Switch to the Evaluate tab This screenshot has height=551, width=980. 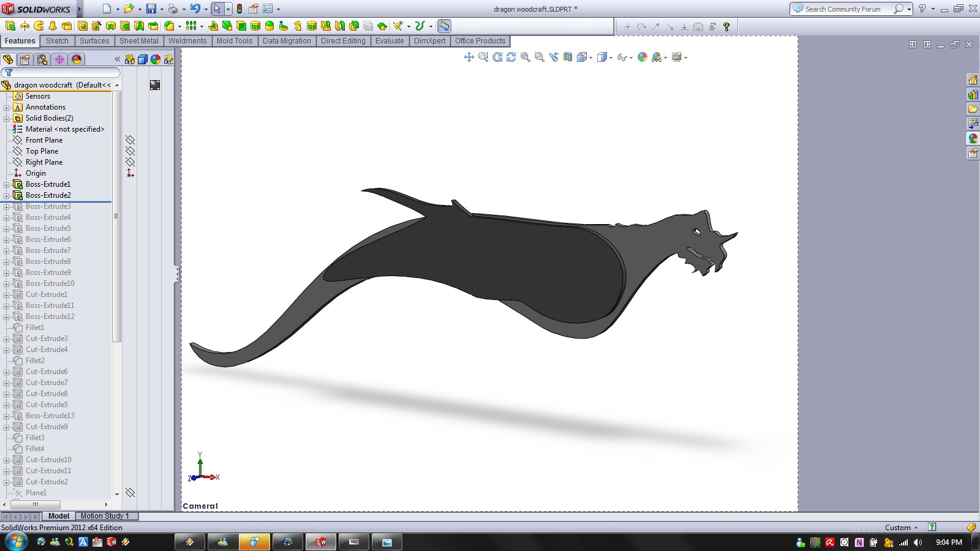point(390,41)
